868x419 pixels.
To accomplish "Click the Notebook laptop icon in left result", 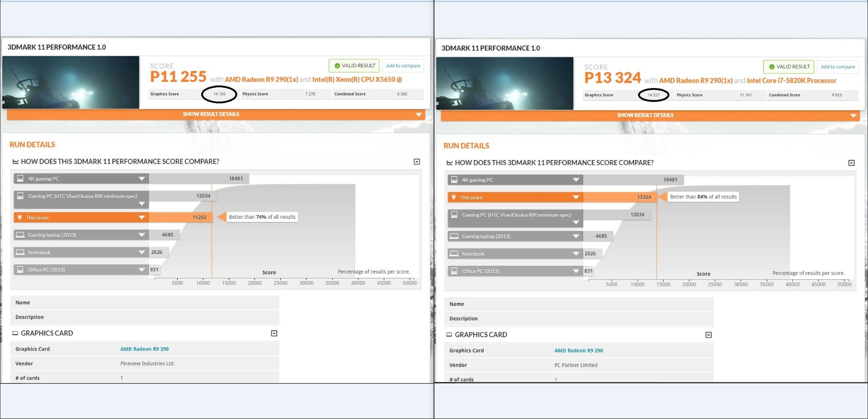I will pos(20,252).
